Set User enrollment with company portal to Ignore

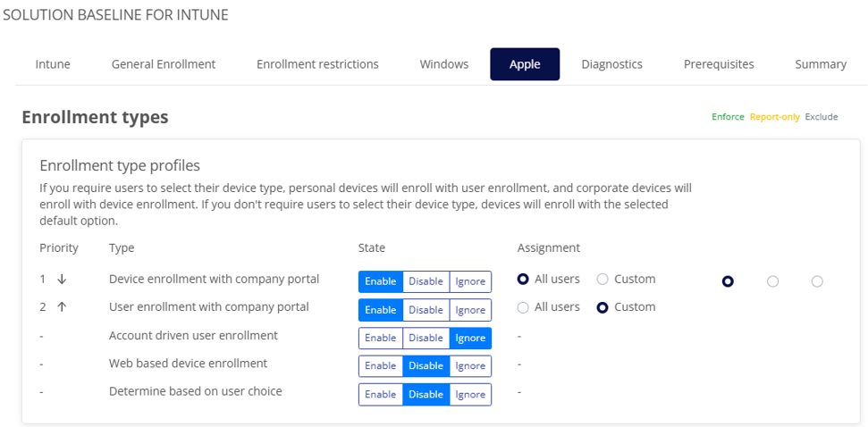click(470, 310)
